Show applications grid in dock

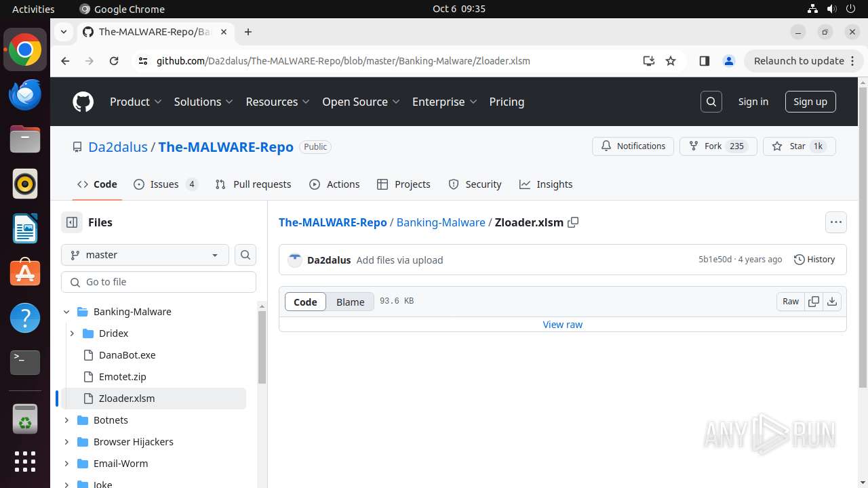(x=25, y=462)
